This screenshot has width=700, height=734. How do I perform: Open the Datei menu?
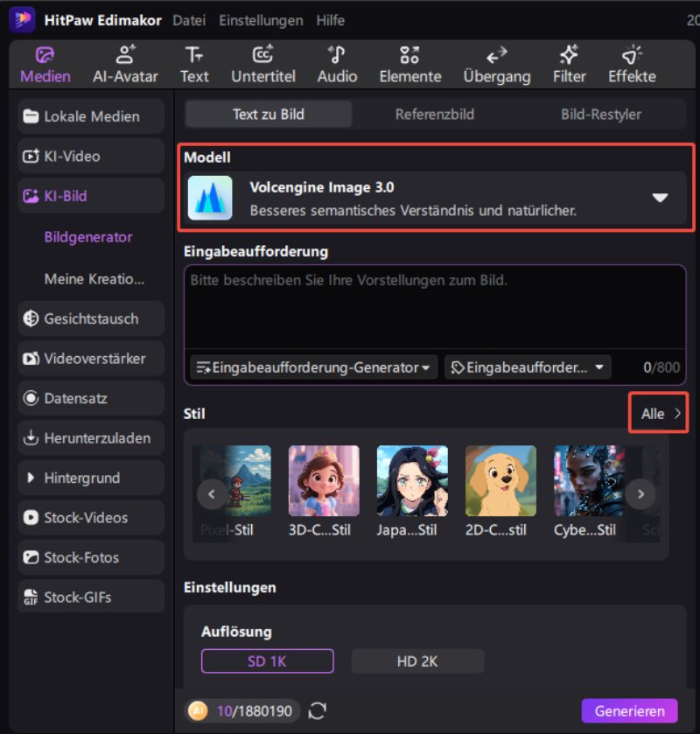click(x=189, y=20)
